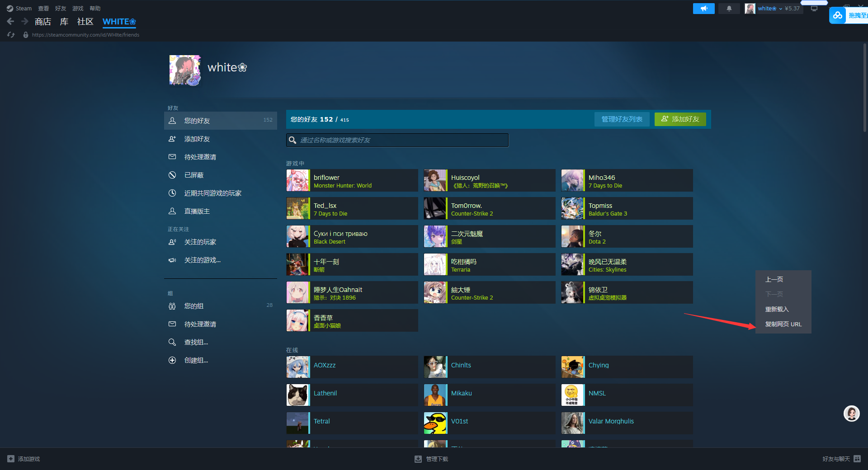This screenshot has height=470, width=868.
Task: Switch to the 商店 tab
Action: tap(42, 22)
